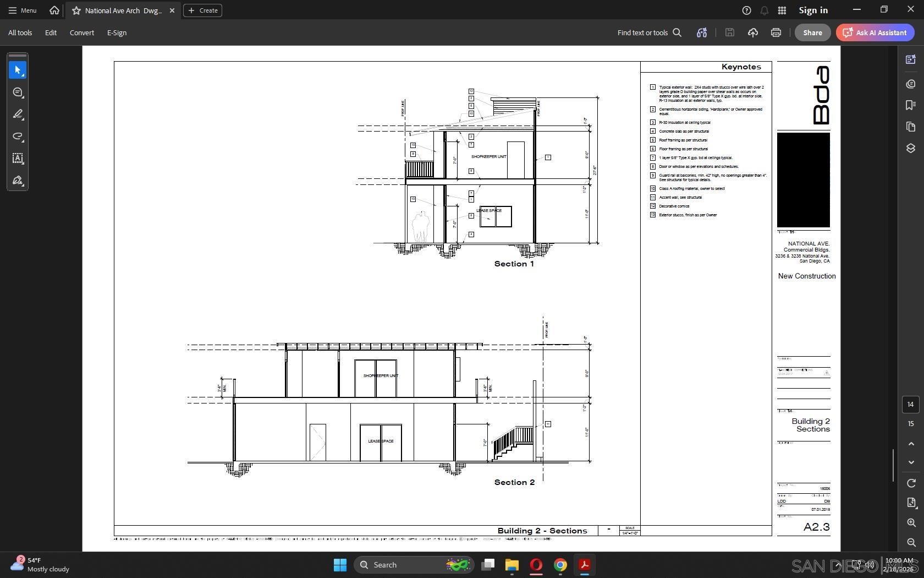Viewport: 924px width, 578px height.
Task: Zoom in on the document
Action: point(910,524)
